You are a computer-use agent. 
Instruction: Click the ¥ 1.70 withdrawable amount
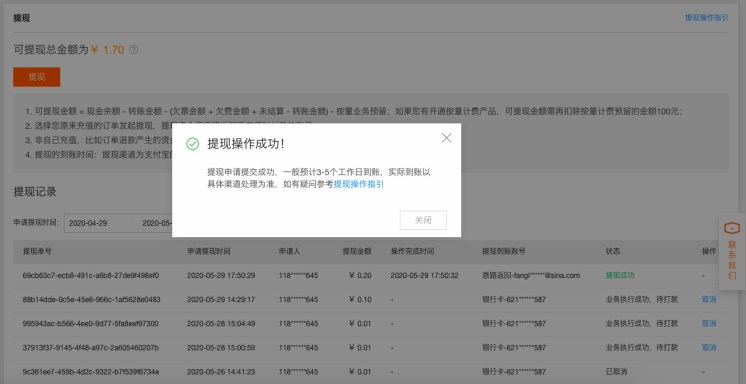(x=108, y=49)
